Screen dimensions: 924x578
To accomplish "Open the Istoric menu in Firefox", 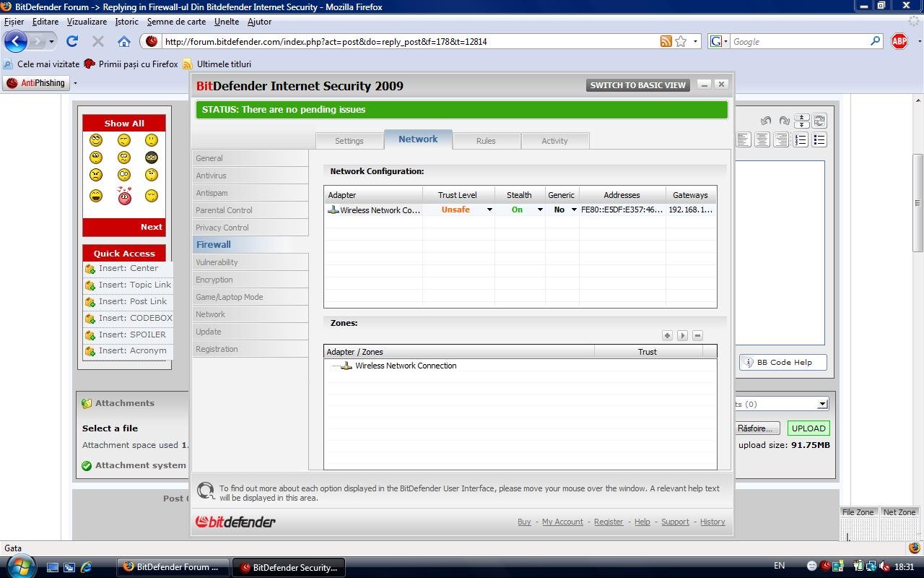I will pyautogui.click(x=126, y=22).
